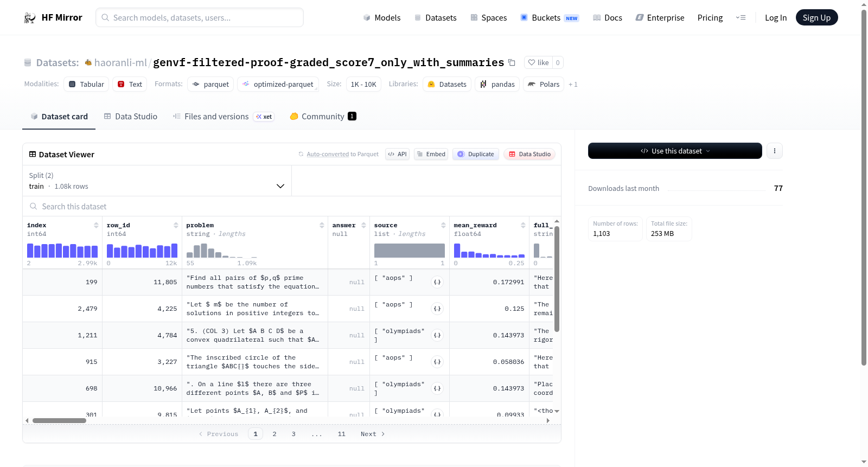Go to page 2 of the table
Screen dimensions: 868x467
(x=275, y=434)
